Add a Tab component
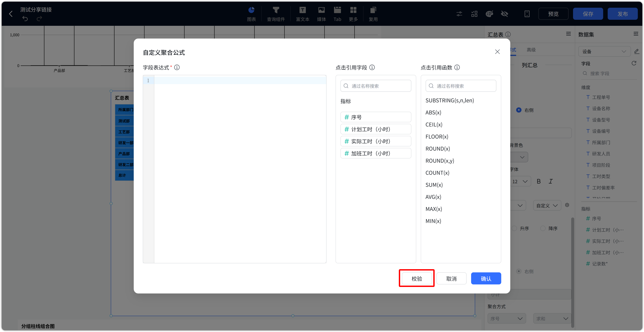The image size is (644, 332). coord(337,14)
